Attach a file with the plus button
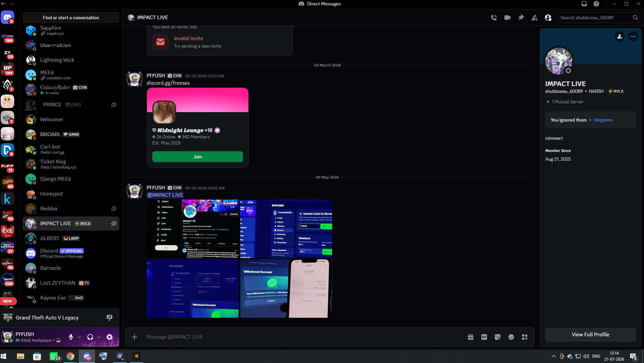 coord(134,337)
